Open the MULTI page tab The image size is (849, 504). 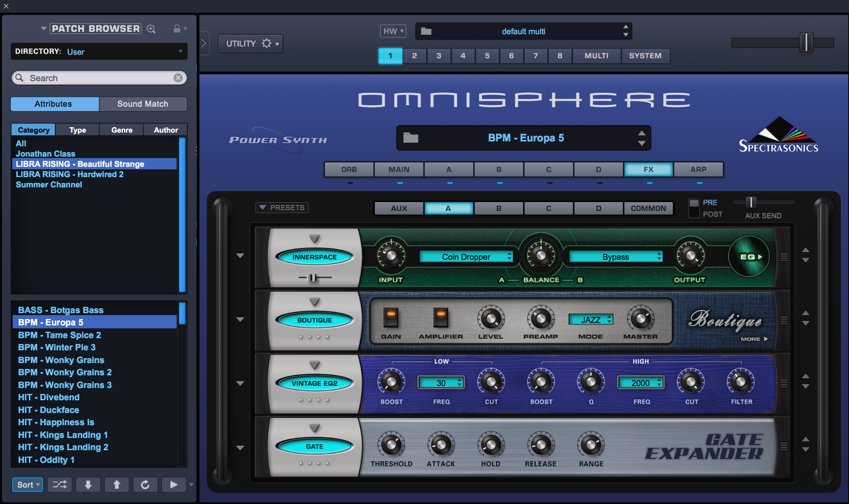pyautogui.click(x=597, y=56)
